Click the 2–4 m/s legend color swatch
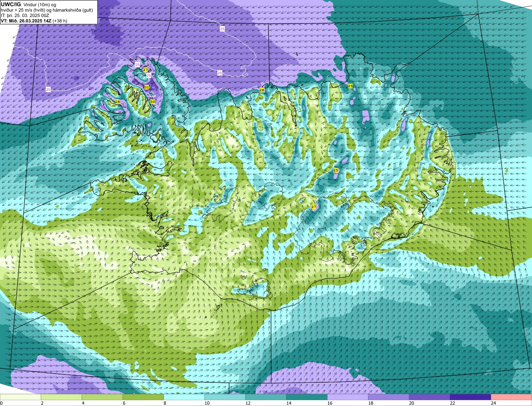The height and width of the screenshot is (406, 532). 62,397
